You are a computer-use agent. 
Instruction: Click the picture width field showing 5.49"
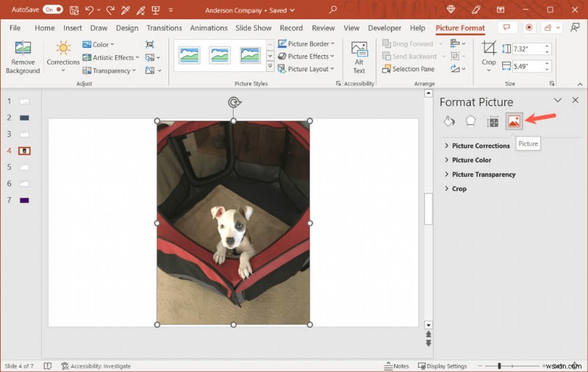point(528,66)
